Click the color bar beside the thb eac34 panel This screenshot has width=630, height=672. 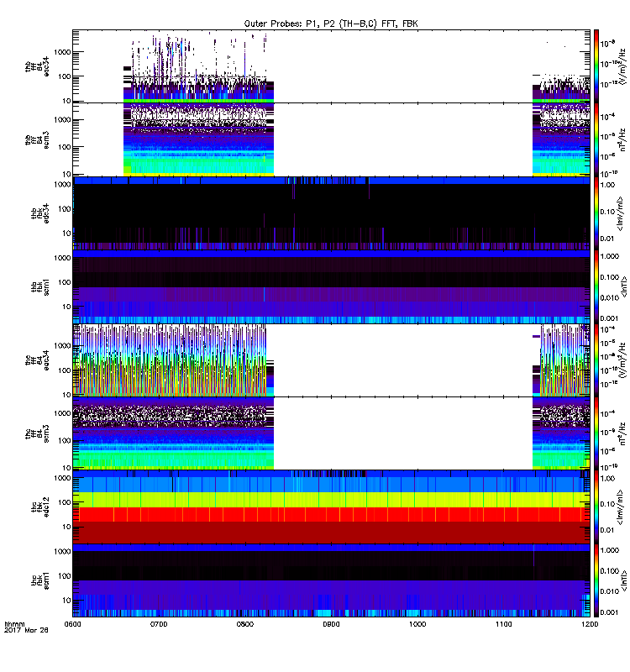596,66
